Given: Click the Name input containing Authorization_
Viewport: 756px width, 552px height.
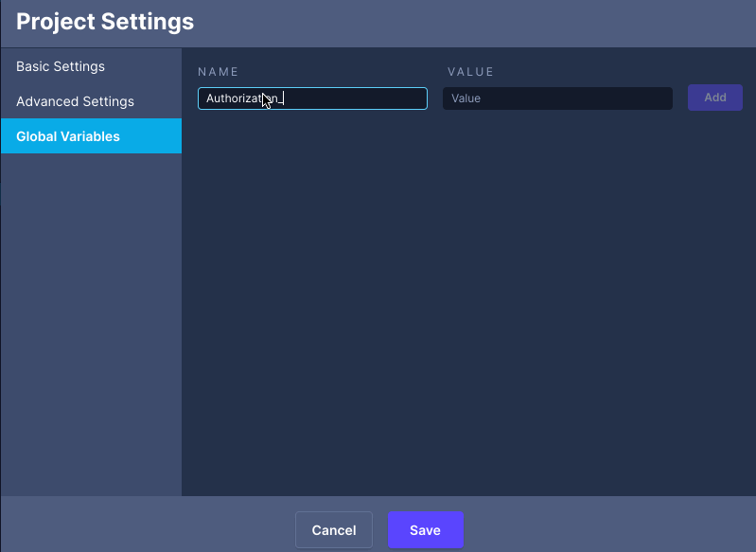Looking at the screenshot, I should click(312, 98).
